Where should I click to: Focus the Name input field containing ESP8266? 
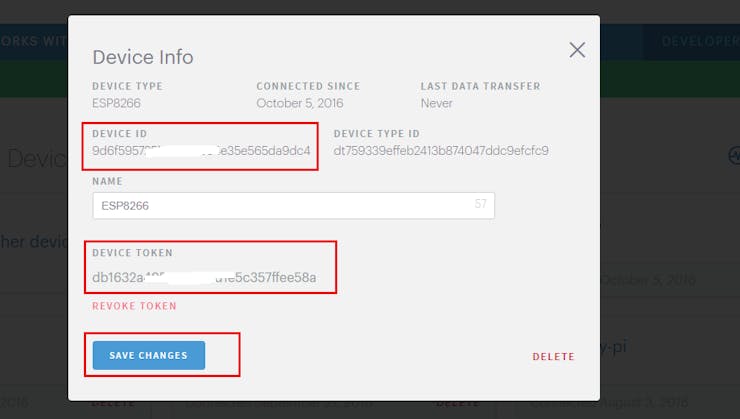(x=294, y=205)
